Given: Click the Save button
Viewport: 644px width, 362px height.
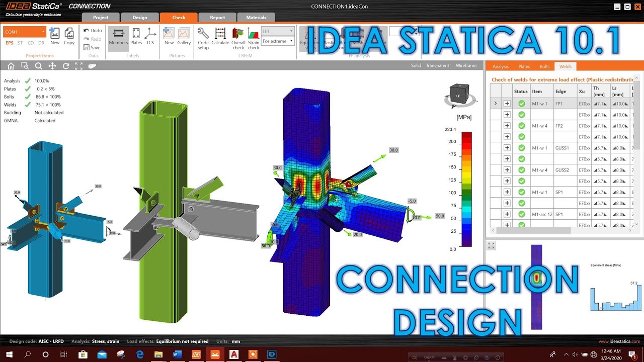Looking at the screenshot, I should tap(93, 47).
